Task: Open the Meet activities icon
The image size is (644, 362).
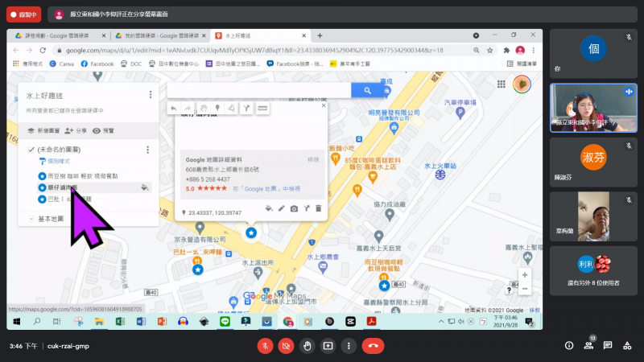Action: point(627,346)
